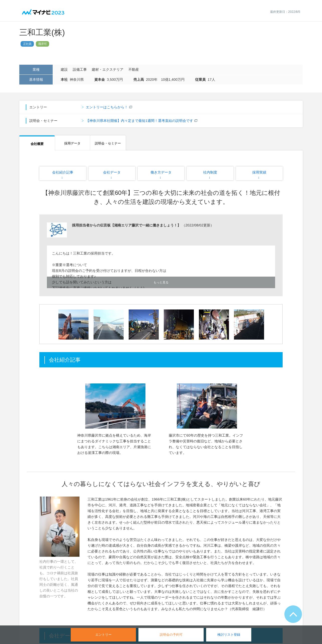Open the white bridge walkway thumbnail

[109, 325]
